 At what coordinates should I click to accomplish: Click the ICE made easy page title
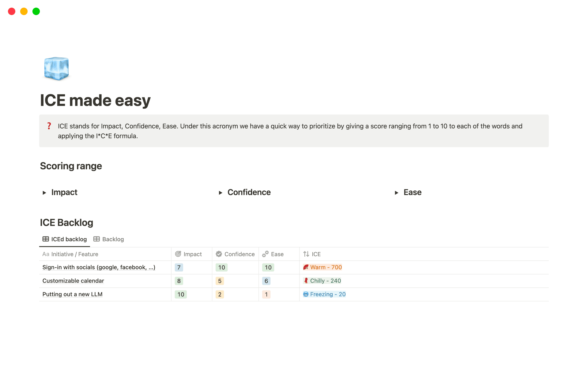(95, 100)
